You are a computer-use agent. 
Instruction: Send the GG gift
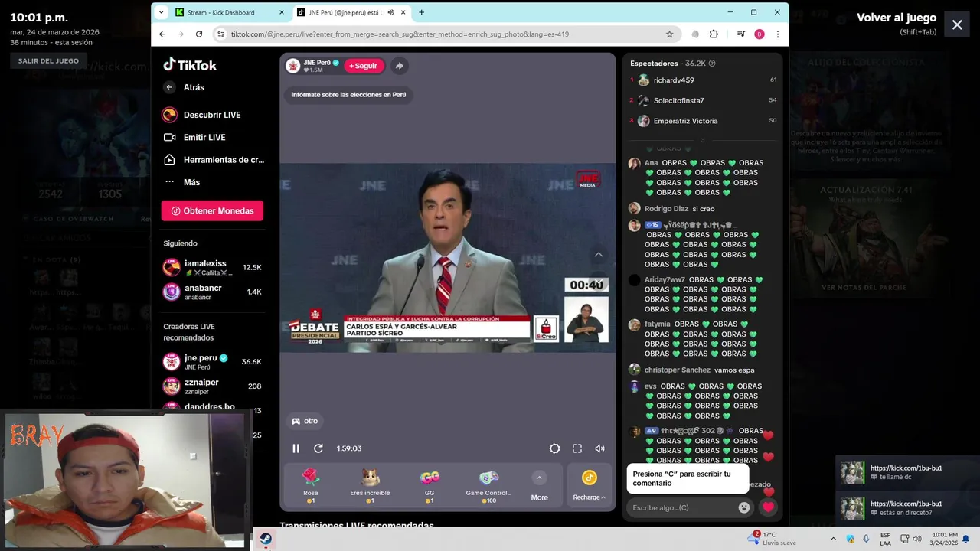click(x=430, y=486)
